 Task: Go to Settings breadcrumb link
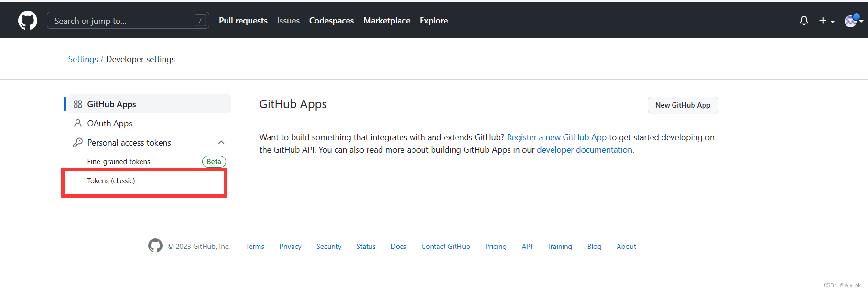(x=83, y=59)
